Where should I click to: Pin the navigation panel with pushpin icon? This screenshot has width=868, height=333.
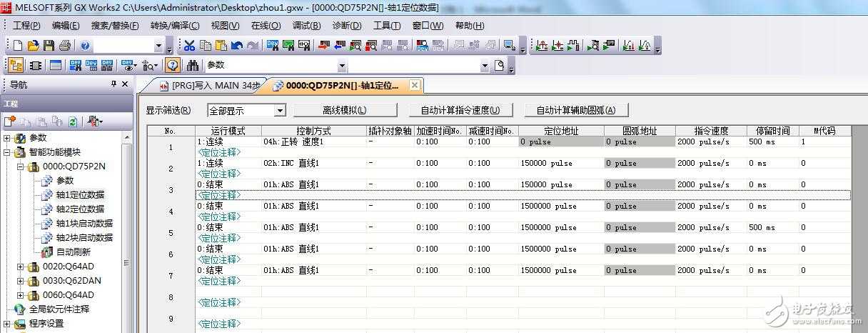[x=113, y=84]
